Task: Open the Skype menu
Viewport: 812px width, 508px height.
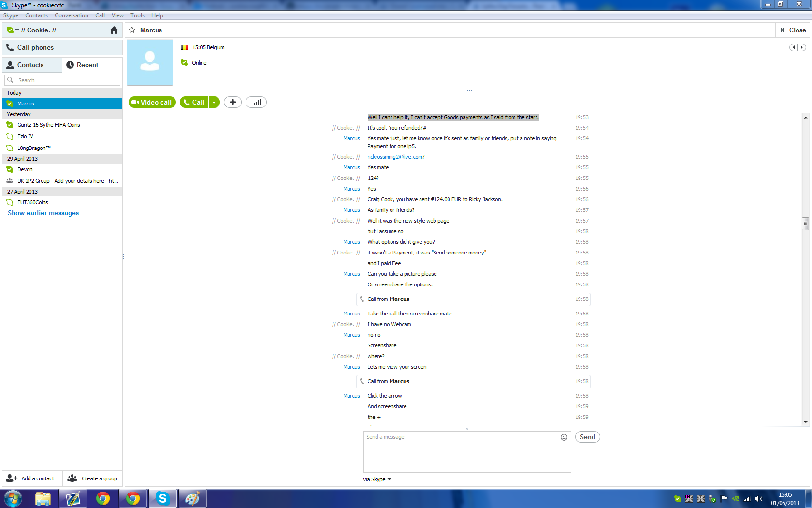Action: (11, 15)
